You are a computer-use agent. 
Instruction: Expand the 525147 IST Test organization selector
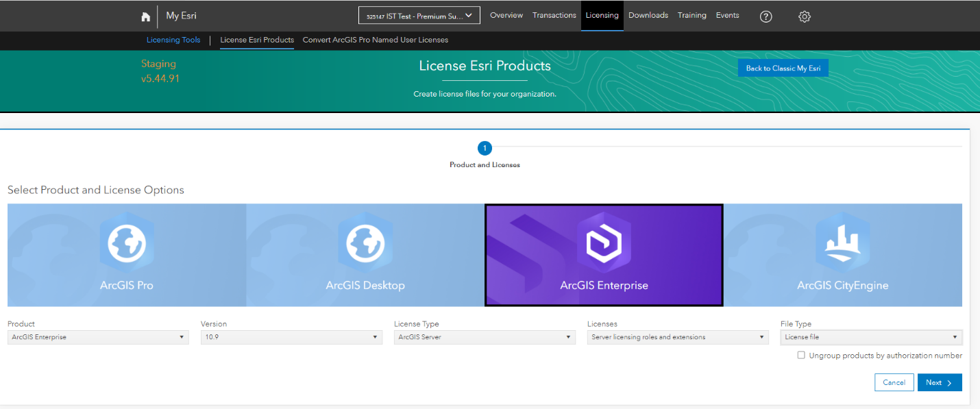pos(419,14)
